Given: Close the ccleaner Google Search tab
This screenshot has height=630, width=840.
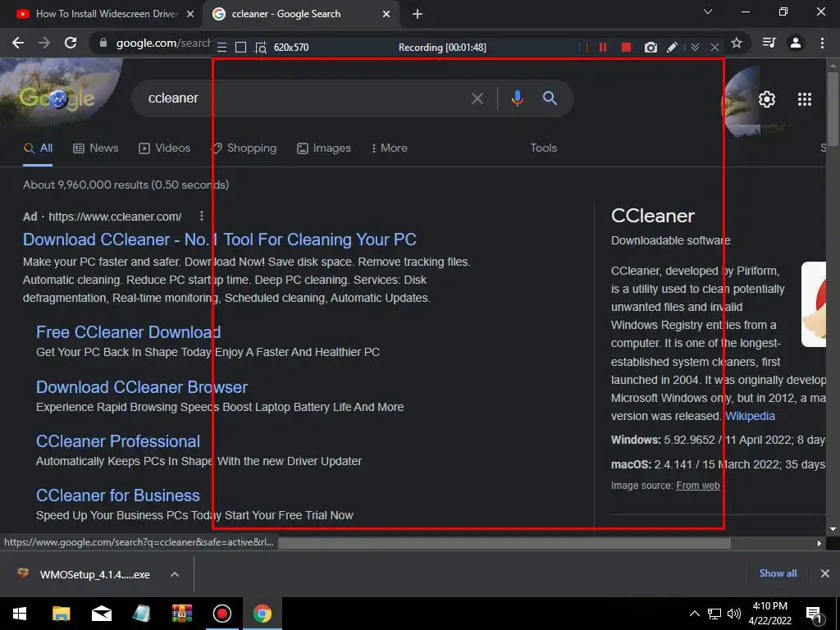Looking at the screenshot, I should tap(386, 14).
